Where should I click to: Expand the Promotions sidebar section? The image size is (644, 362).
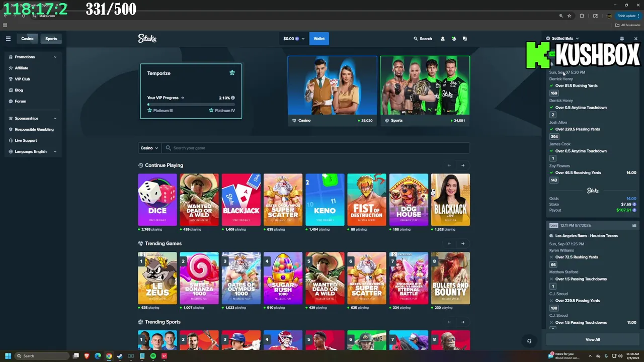[33, 57]
